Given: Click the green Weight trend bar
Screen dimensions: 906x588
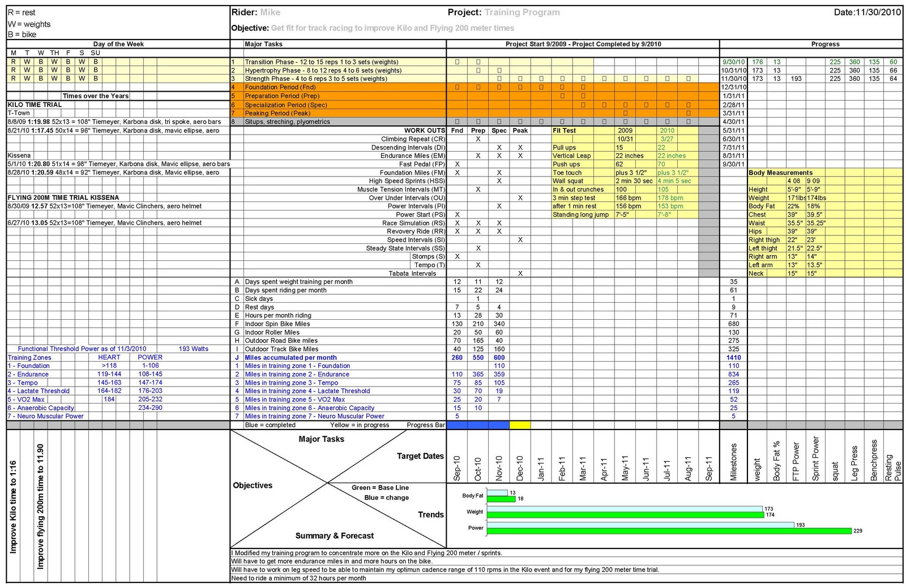Looking at the screenshot, I should [x=623, y=514].
